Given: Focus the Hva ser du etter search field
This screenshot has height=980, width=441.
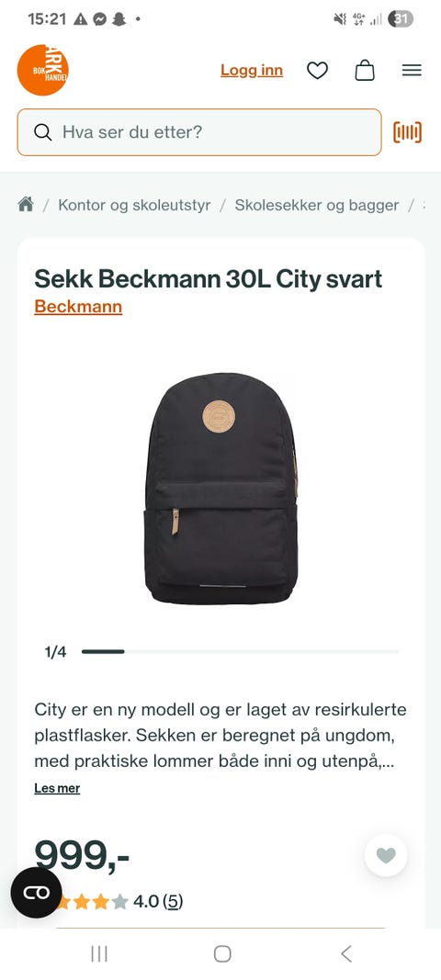Looking at the screenshot, I should 199,132.
